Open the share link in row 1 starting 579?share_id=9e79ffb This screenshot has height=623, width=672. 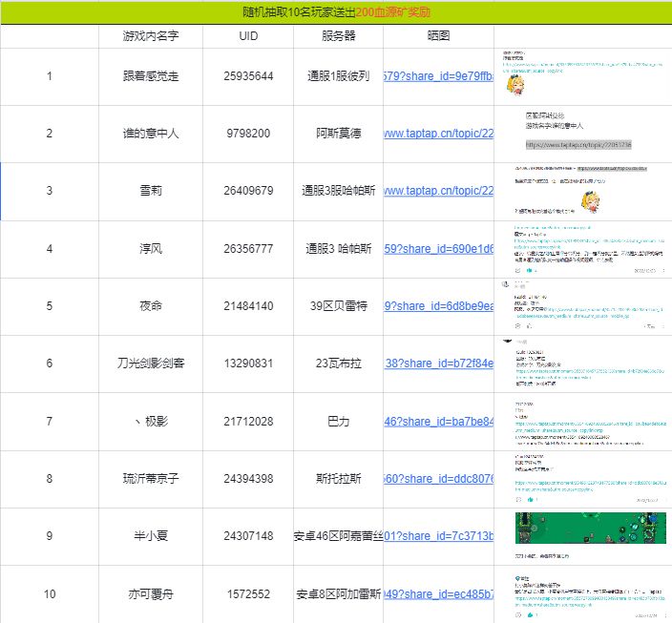[x=438, y=76]
